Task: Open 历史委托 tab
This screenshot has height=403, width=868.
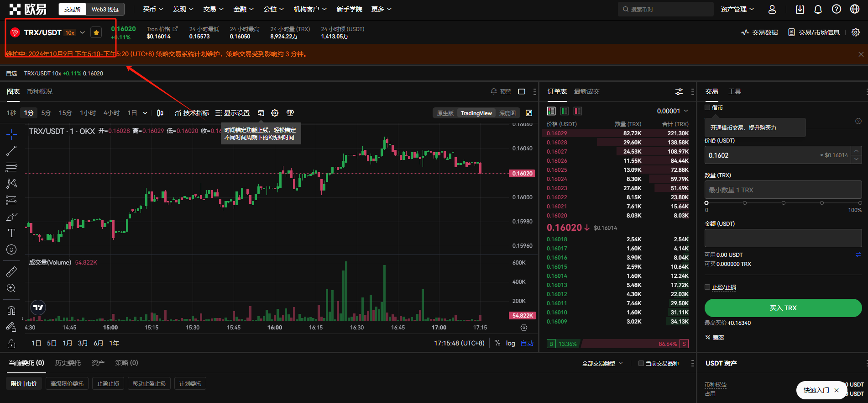Action: (x=68, y=363)
